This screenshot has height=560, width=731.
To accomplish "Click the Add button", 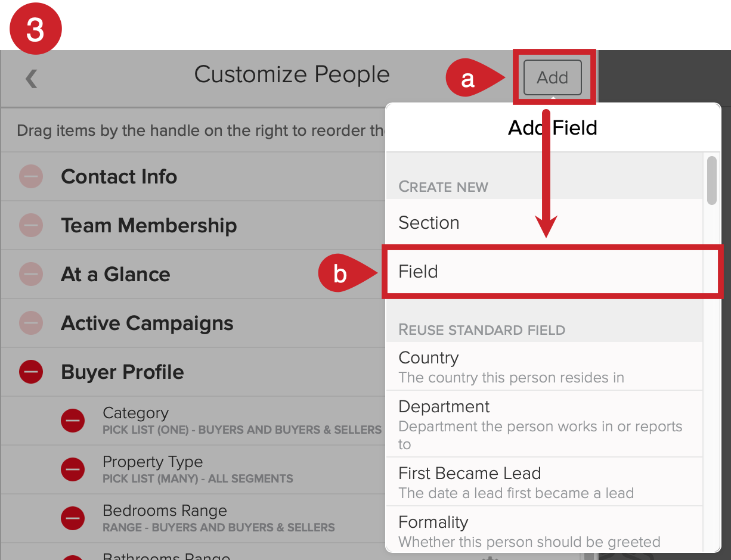I will [x=552, y=77].
